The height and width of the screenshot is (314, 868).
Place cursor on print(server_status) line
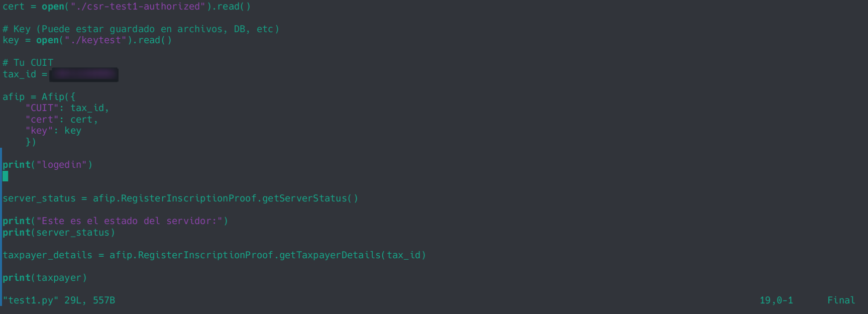(x=59, y=233)
